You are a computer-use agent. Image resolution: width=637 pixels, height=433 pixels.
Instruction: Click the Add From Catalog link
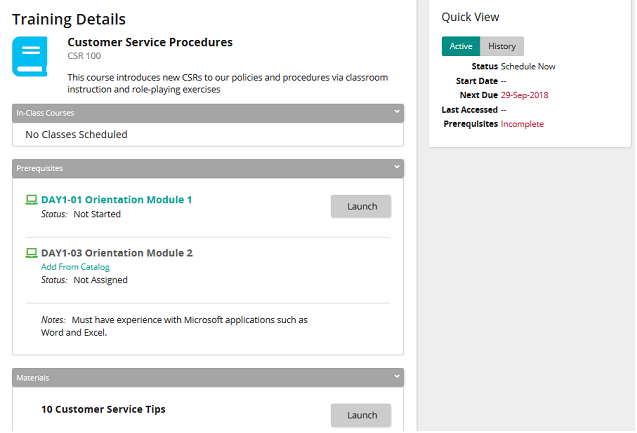coord(75,267)
